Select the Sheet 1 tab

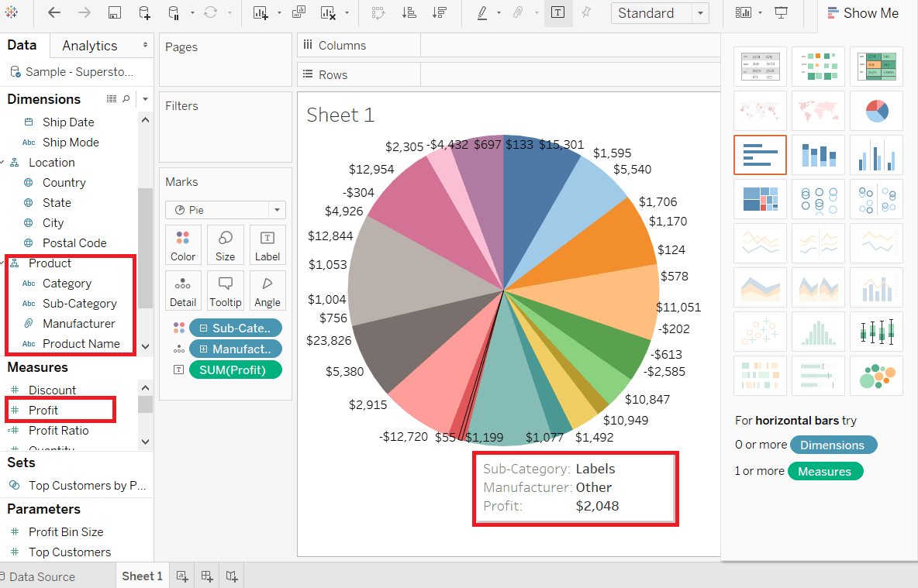(x=142, y=576)
